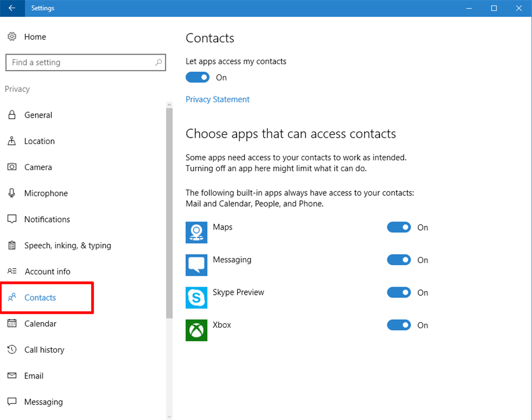
Task: Open the Location privacy section
Action: [39, 141]
